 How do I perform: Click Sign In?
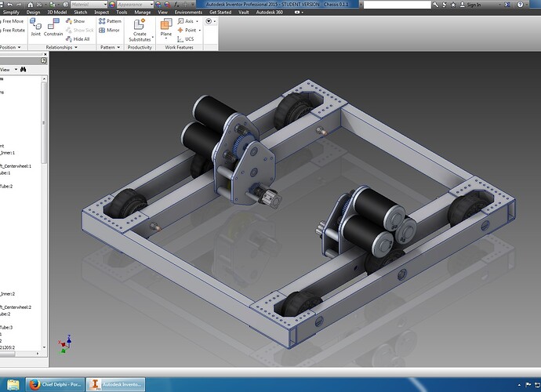[x=470, y=5]
